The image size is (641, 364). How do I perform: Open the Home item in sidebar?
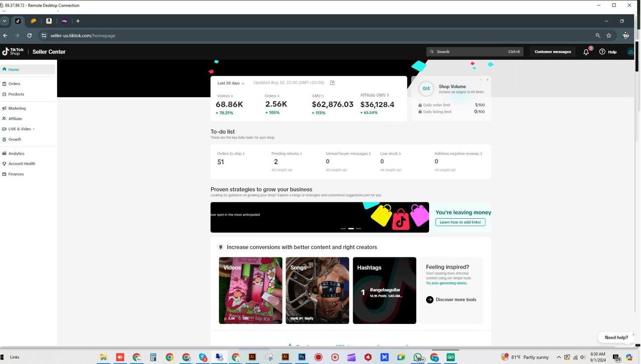(28, 70)
